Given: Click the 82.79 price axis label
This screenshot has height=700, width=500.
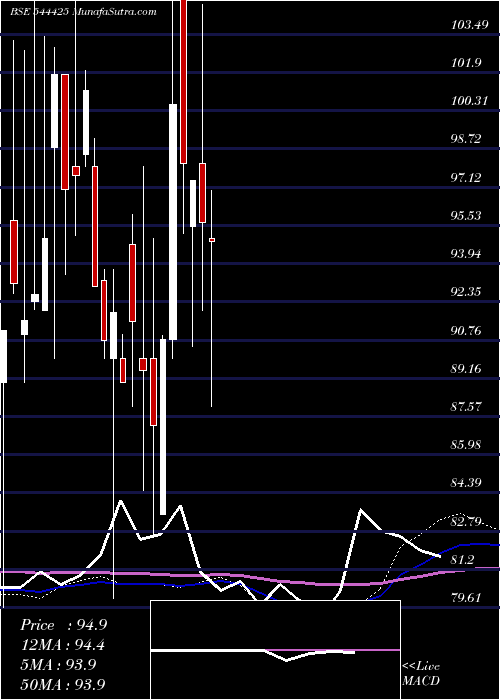Looking at the screenshot, I should click(467, 521).
